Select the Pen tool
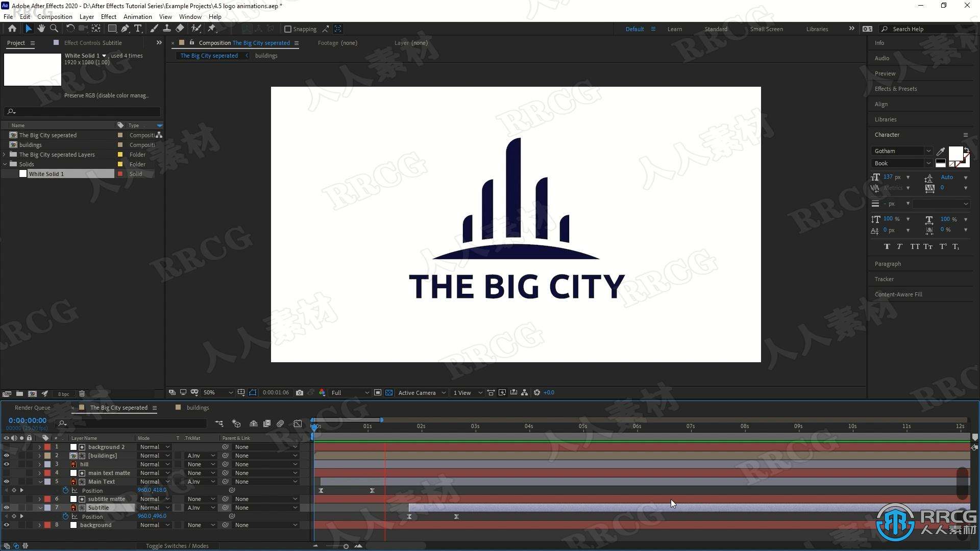Image resolution: width=980 pixels, height=551 pixels. point(125,29)
